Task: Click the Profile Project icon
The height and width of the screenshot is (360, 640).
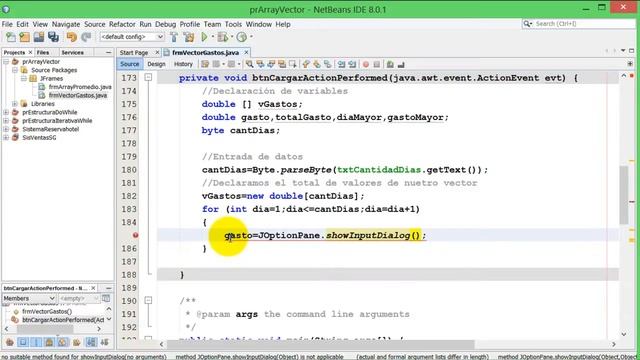Action: coord(242,37)
